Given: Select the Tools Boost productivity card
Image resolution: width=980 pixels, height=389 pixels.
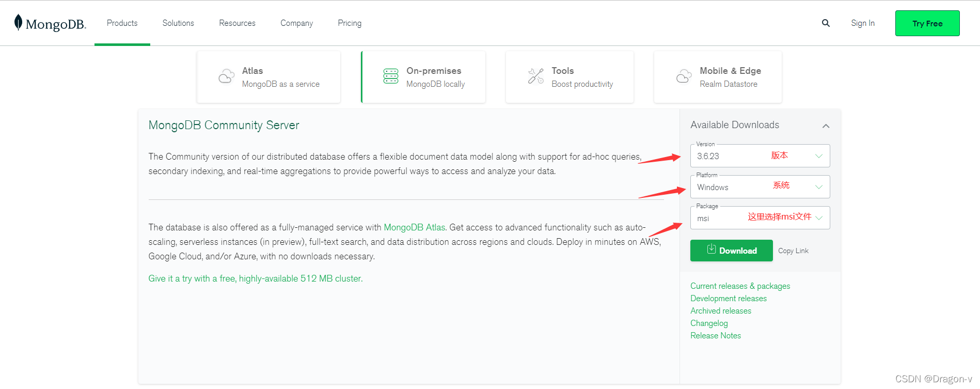Looking at the screenshot, I should pyautogui.click(x=570, y=77).
